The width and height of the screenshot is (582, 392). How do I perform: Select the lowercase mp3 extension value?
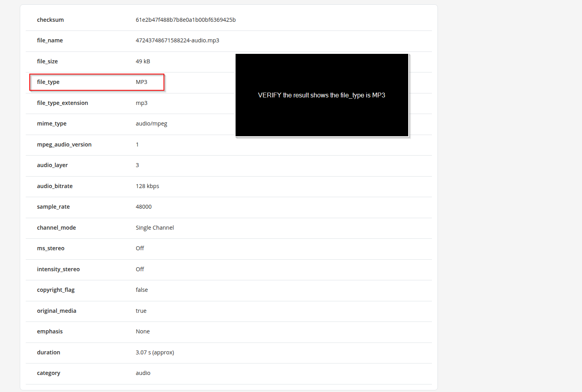coord(142,103)
